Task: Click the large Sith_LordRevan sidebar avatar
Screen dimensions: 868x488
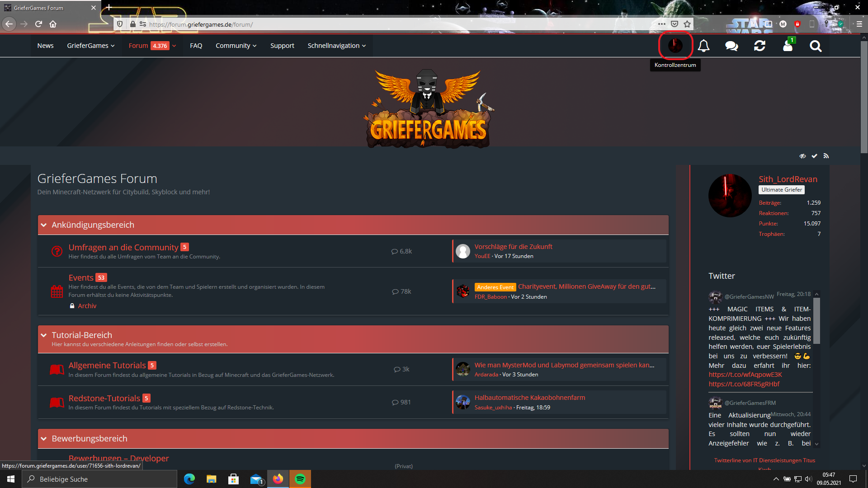Action: coord(730,196)
